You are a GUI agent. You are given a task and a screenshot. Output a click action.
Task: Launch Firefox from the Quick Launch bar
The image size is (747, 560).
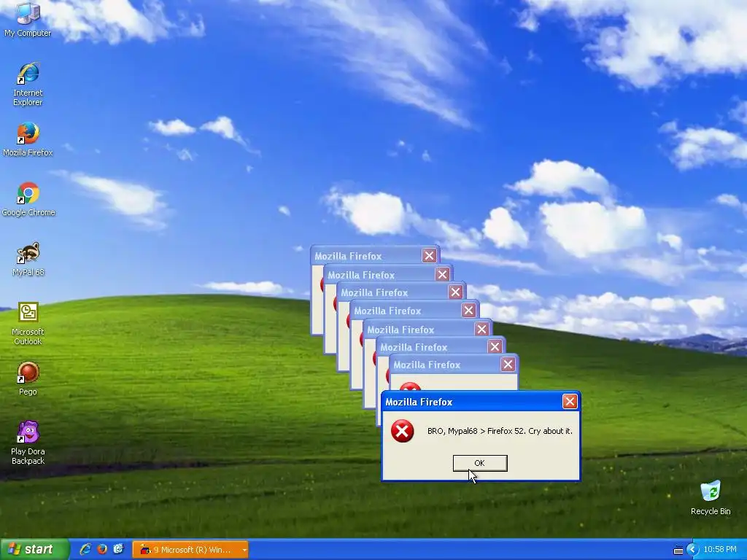coord(102,549)
